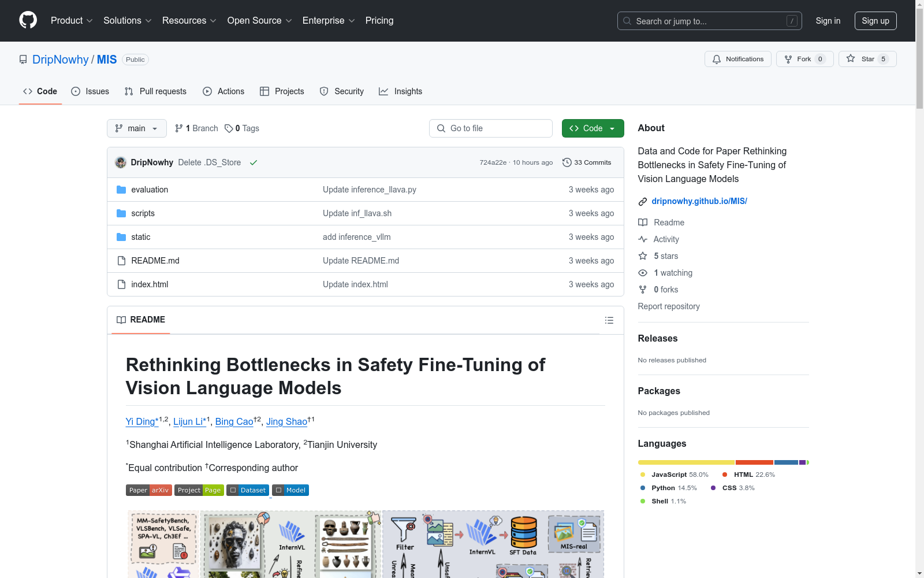Click the Model badge

click(x=290, y=490)
